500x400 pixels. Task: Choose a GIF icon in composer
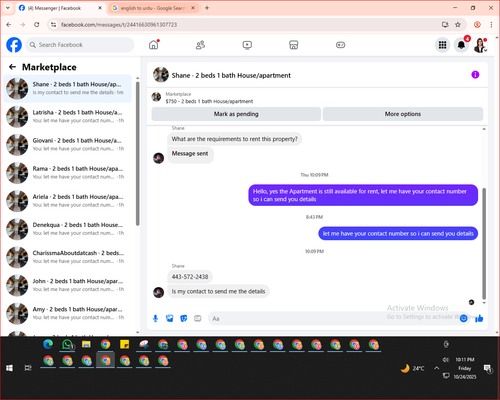198,319
